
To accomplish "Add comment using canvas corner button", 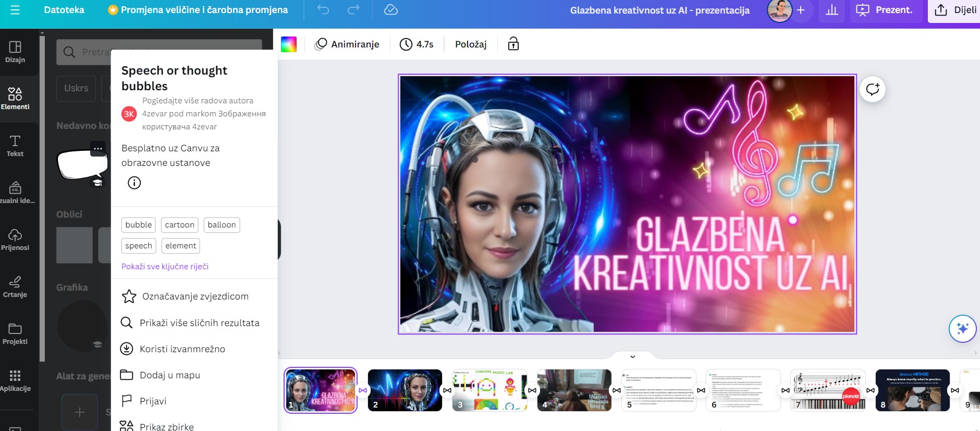I will click(x=872, y=89).
